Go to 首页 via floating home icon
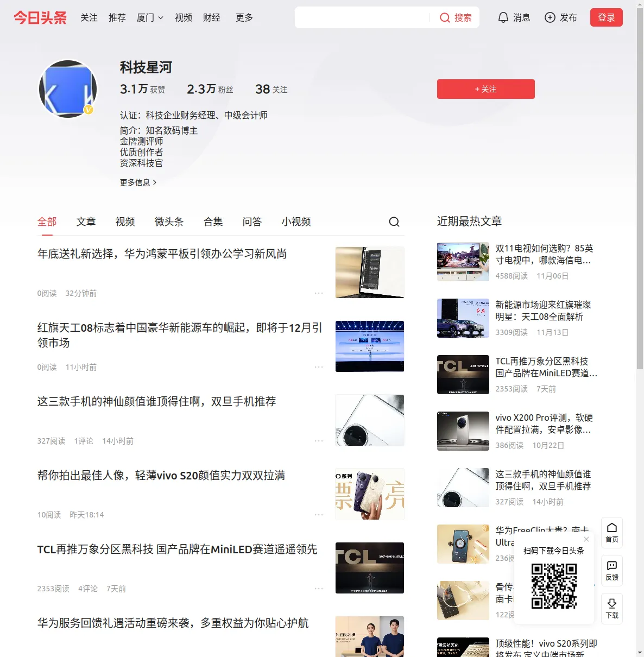This screenshot has width=644, height=657. click(x=612, y=533)
